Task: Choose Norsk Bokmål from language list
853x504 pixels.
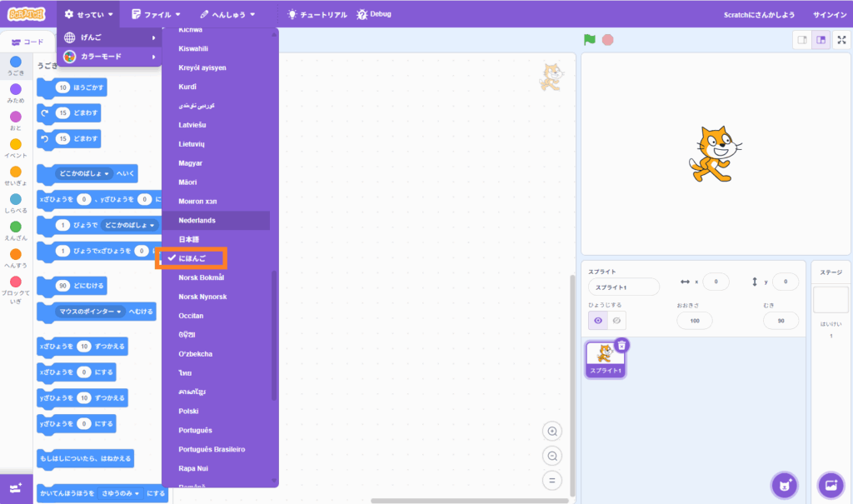Action: (216, 277)
